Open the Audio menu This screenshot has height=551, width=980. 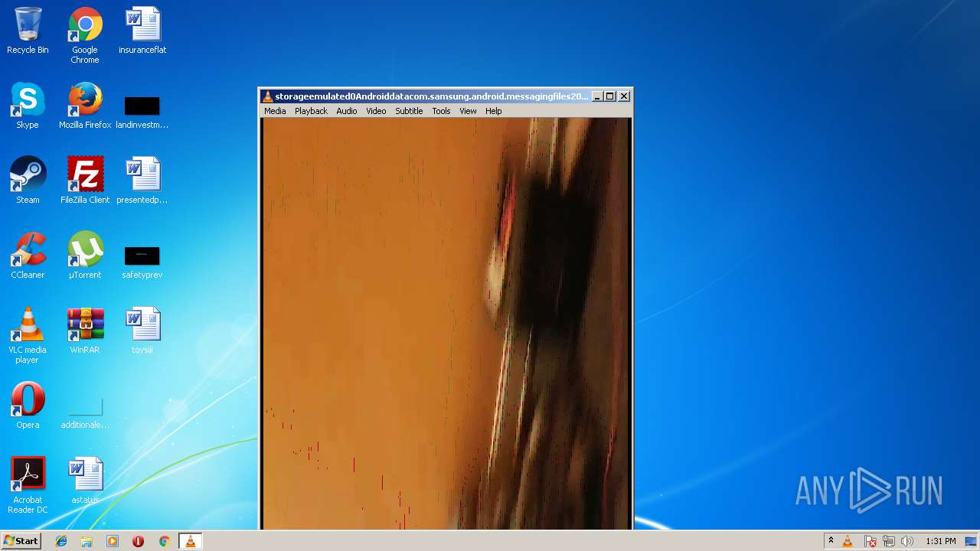pos(347,111)
